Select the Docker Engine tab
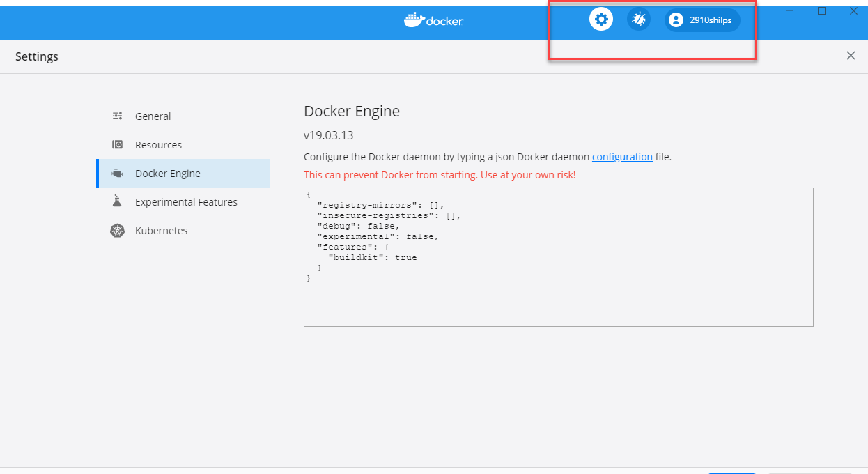This screenshot has height=474, width=868. pos(183,174)
